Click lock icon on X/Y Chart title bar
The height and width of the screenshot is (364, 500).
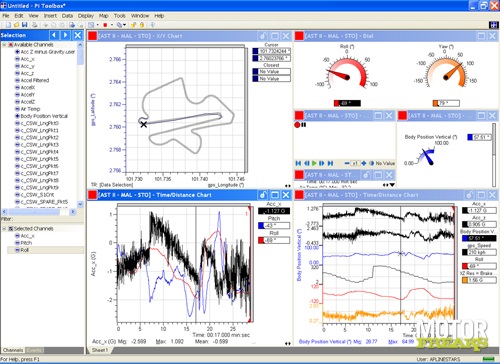tap(263, 36)
